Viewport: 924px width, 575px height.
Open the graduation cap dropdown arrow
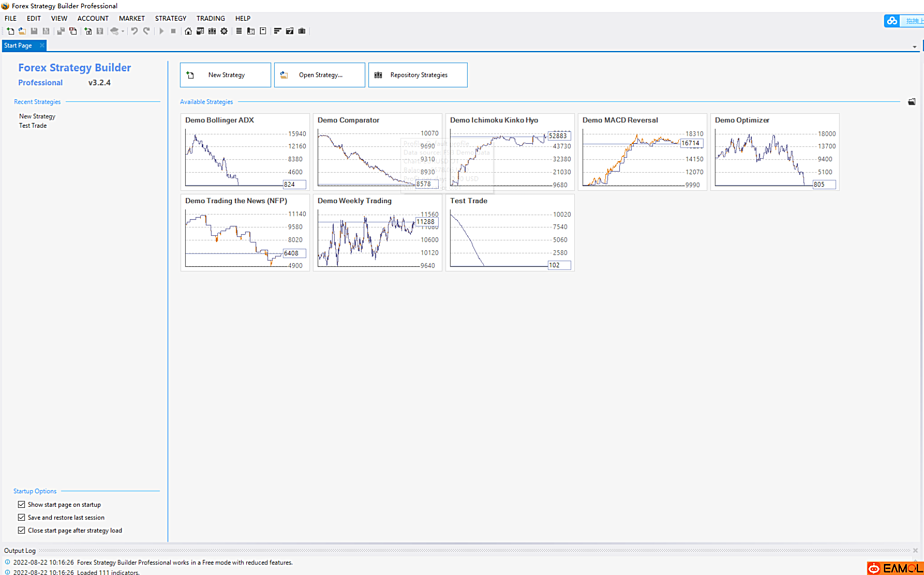(123, 31)
